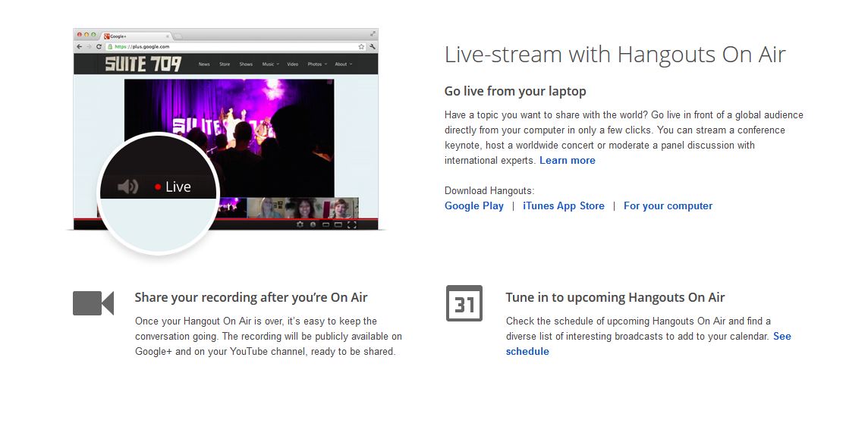Click the green macOS zoom button

click(x=93, y=35)
